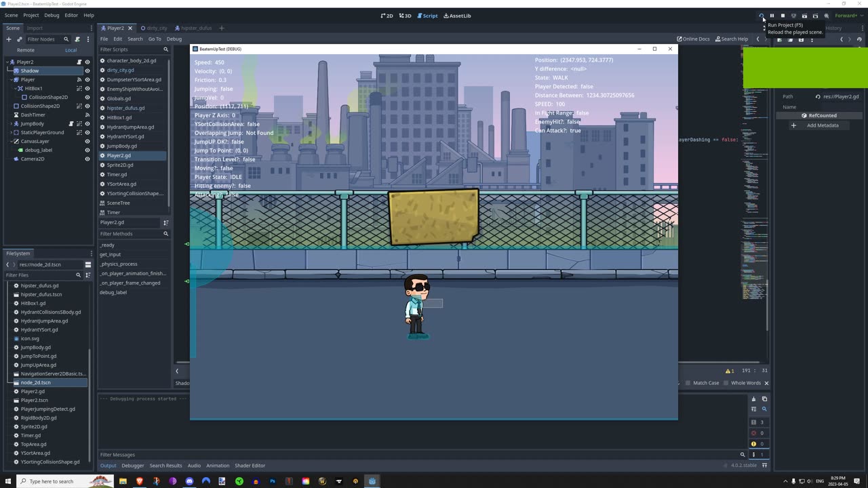Open the Editor menu in top bar

[x=71, y=15]
